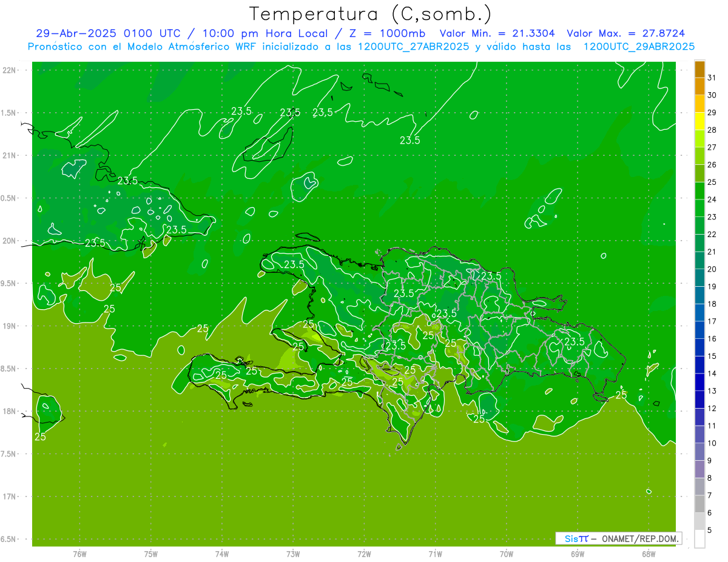Pick the legend swatch between 24 and 25
The width and height of the screenshot is (728, 562).
699,191
